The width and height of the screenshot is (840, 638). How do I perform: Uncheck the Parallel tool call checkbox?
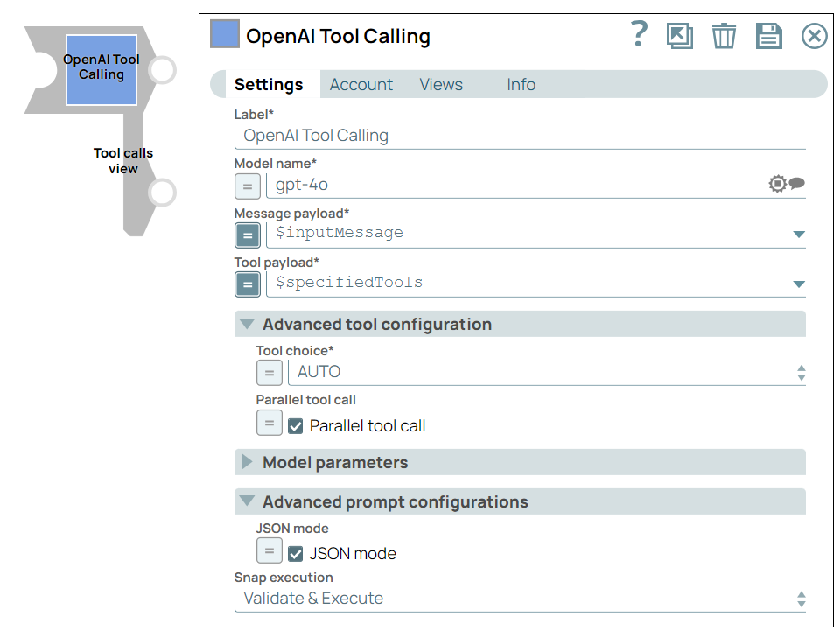coord(295,426)
